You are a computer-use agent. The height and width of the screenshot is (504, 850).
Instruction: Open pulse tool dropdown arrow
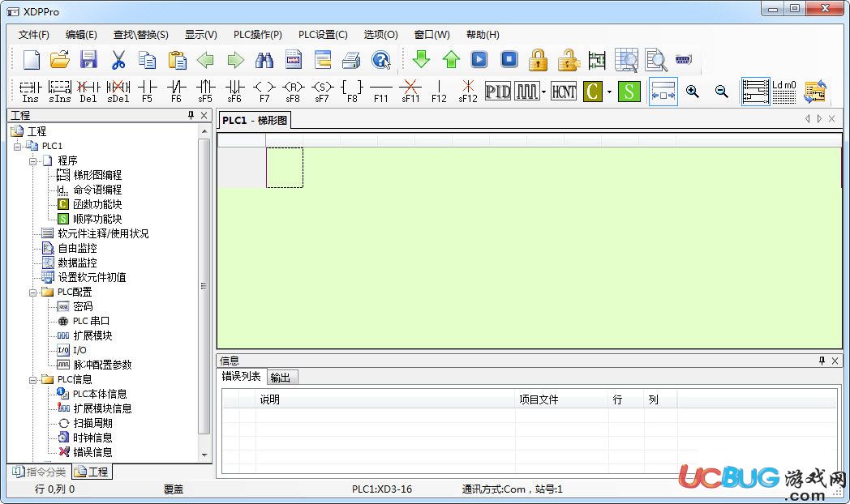(x=543, y=92)
